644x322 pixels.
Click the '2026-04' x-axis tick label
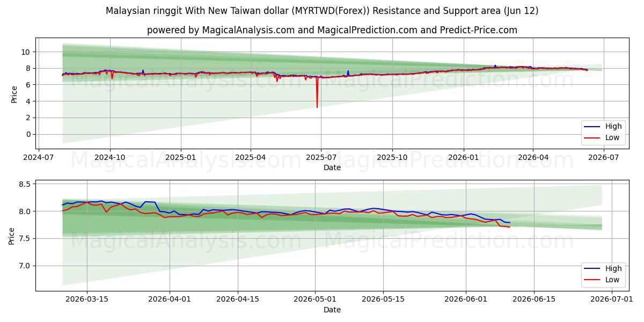pos(532,158)
